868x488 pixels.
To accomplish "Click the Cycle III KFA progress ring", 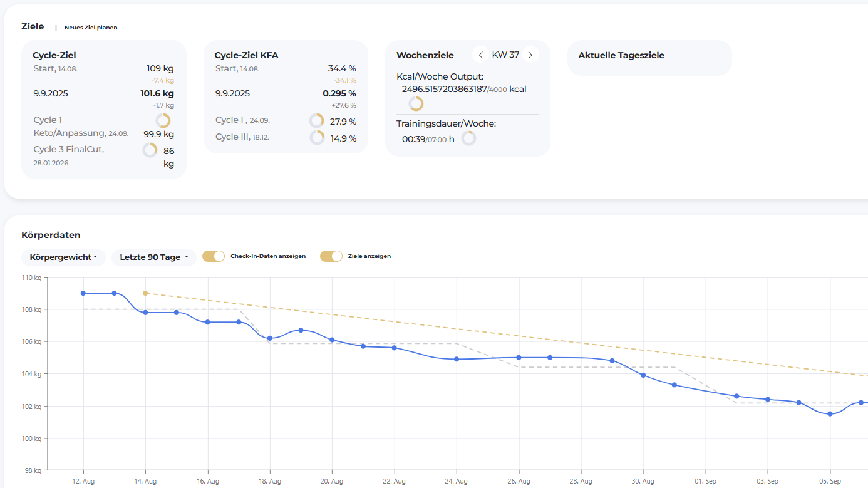I will tap(317, 138).
